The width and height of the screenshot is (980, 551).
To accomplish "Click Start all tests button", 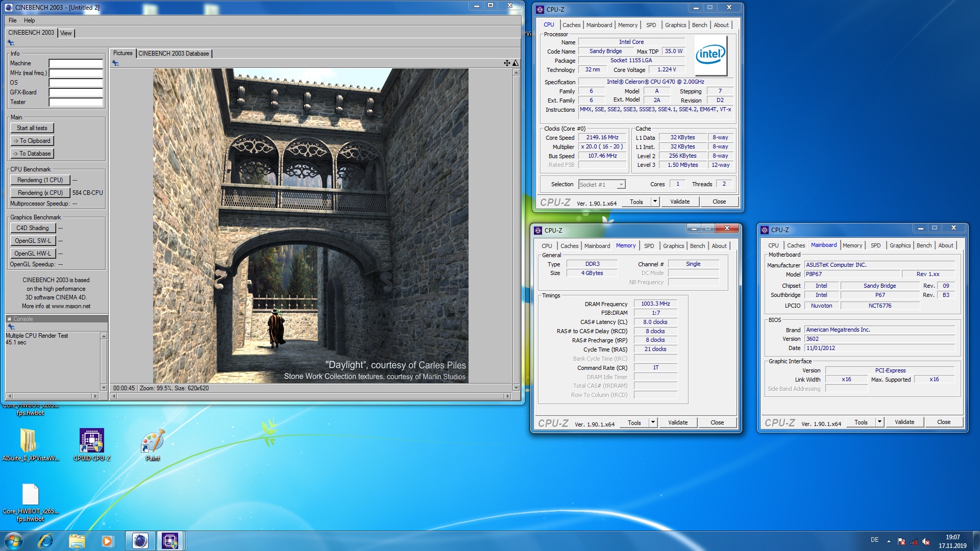I will 32,128.
